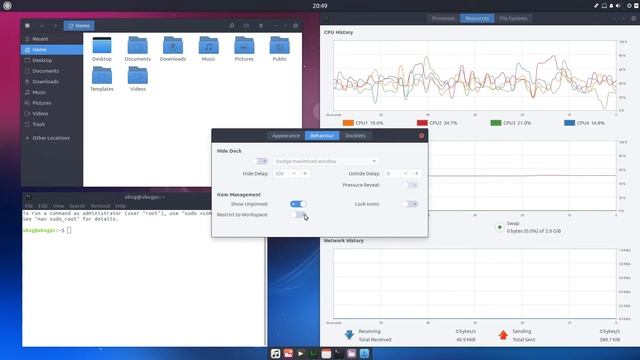640x360 pixels.
Task: Enable the Pressure Reveal switch
Action: click(x=410, y=185)
